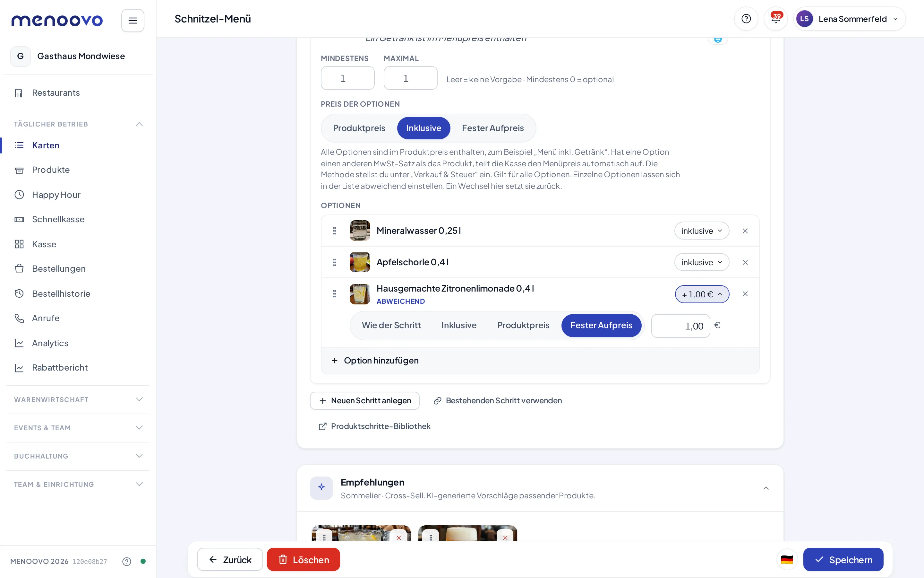Open Produktschritte-Bibliothek link

374,426
